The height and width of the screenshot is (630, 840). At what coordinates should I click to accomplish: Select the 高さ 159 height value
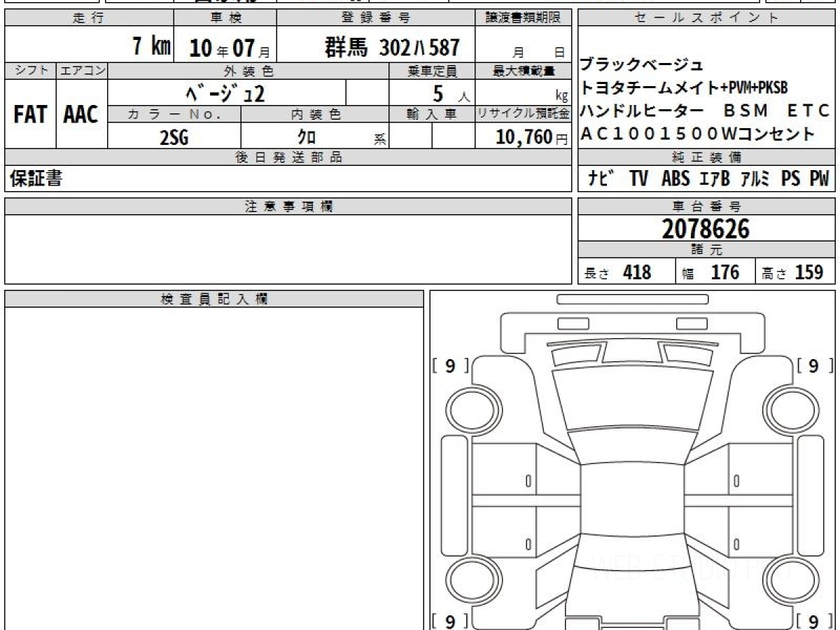click(792, 272)
